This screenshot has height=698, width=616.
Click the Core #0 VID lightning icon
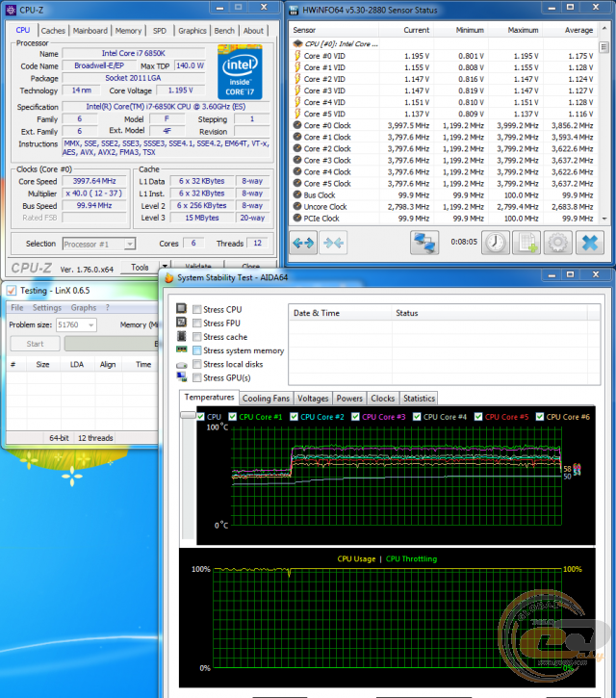coord(297,56)
